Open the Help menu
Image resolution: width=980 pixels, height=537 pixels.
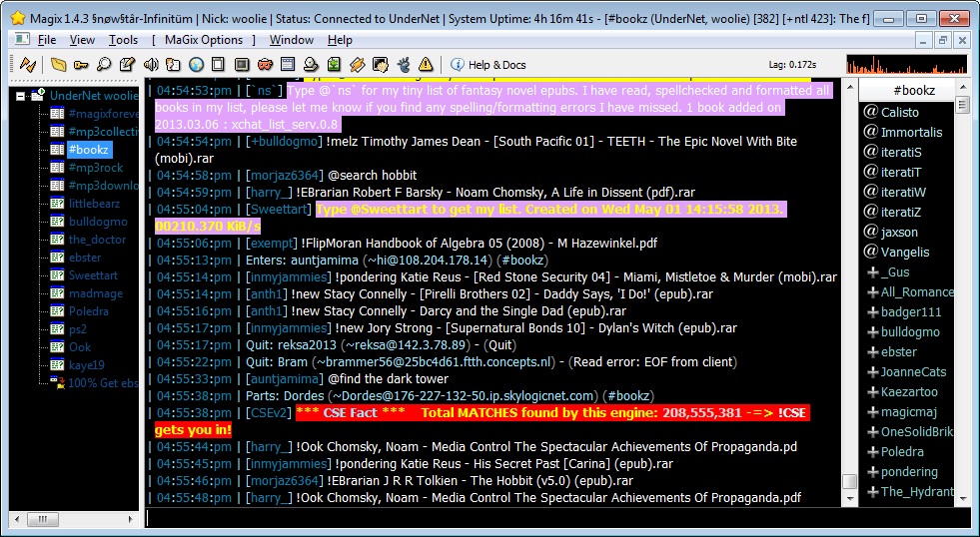(340, 40)
